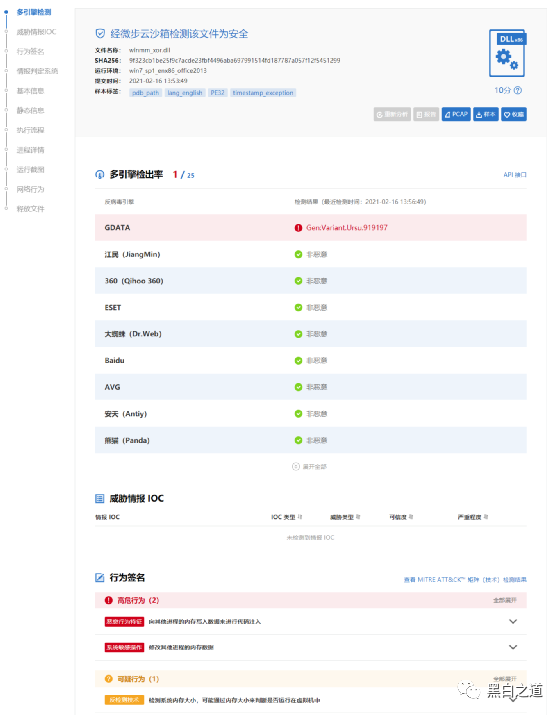Jump to 执行流程 in sidebar

click(30, 130)
